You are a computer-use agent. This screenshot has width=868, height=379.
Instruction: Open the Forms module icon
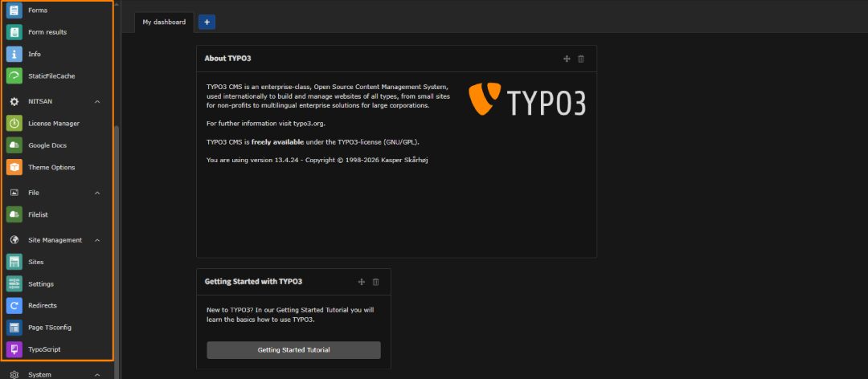coord(14,10)
